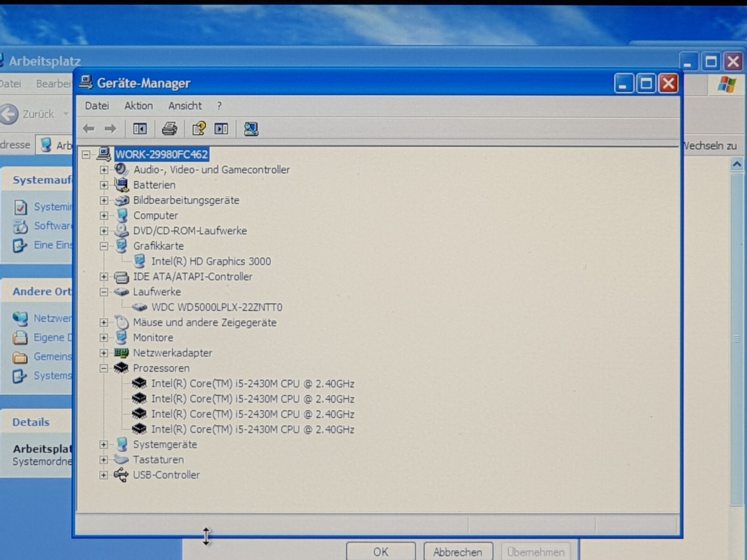Select the Batterien category icon
The width and height of the screenshot is (747, 560).
[121, 185]
